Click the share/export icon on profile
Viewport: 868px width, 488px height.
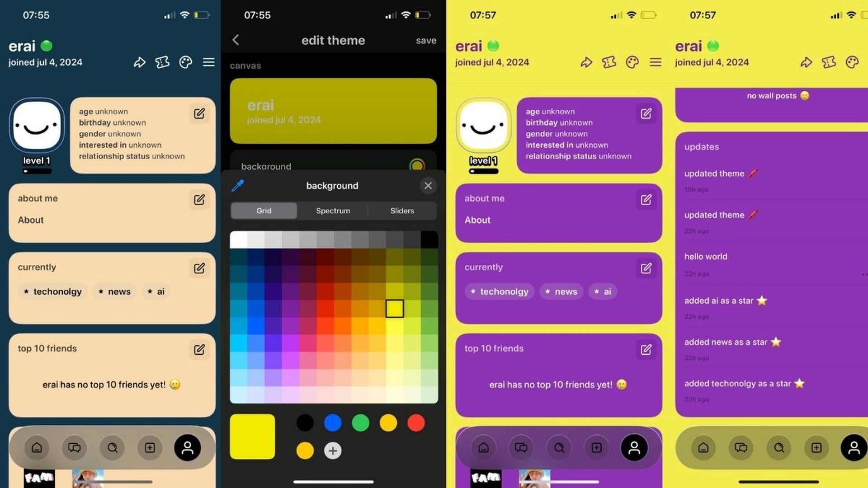[x=139, y=62]
